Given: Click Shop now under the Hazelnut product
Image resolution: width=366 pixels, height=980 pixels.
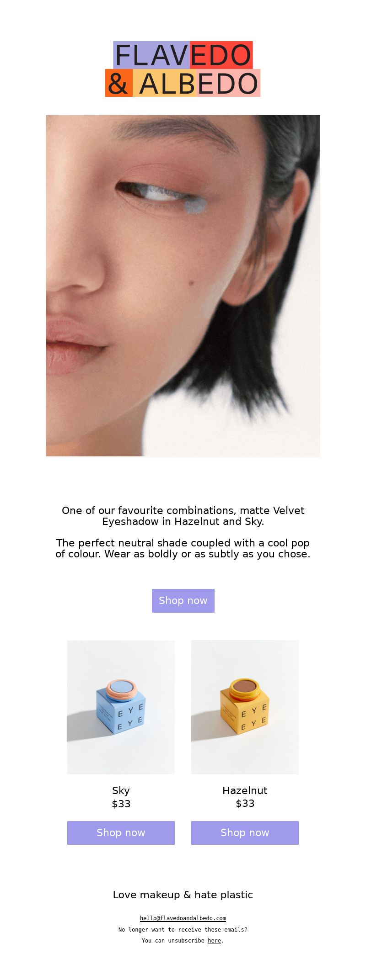Looking at the screenshot, I should (245, 832).
